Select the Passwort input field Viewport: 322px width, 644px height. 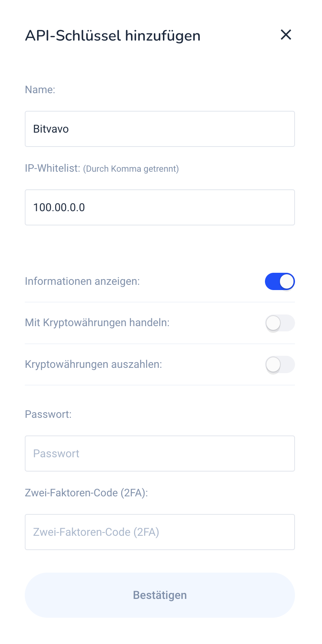point(160,454)
